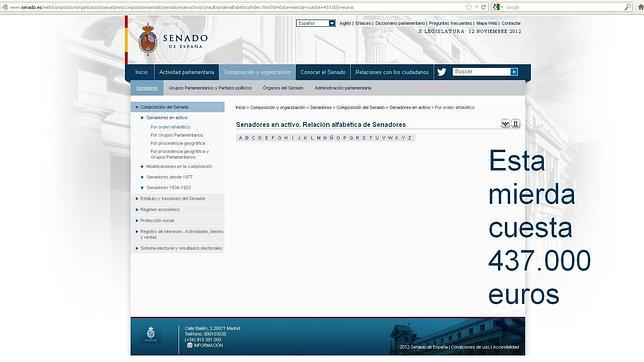Bookmark page with the star icon
Screen dimensions: 644x362
pos(469,7)
